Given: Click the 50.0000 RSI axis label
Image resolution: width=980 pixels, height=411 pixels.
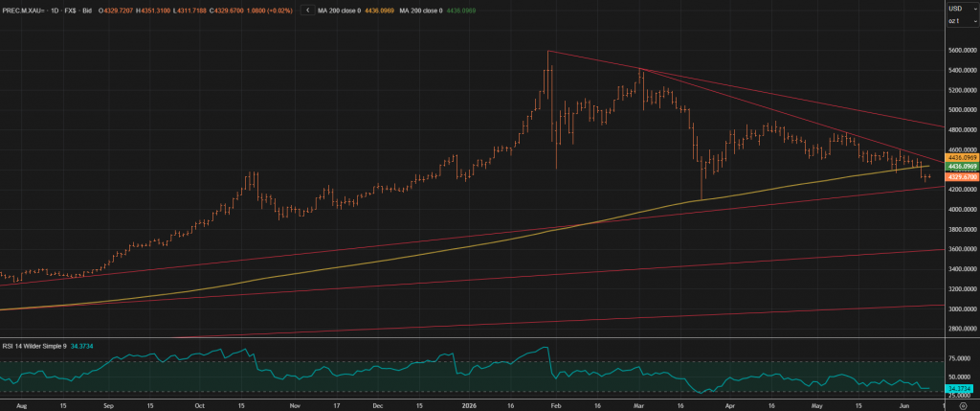Looking at the screenshot, I should coord(959,377).
